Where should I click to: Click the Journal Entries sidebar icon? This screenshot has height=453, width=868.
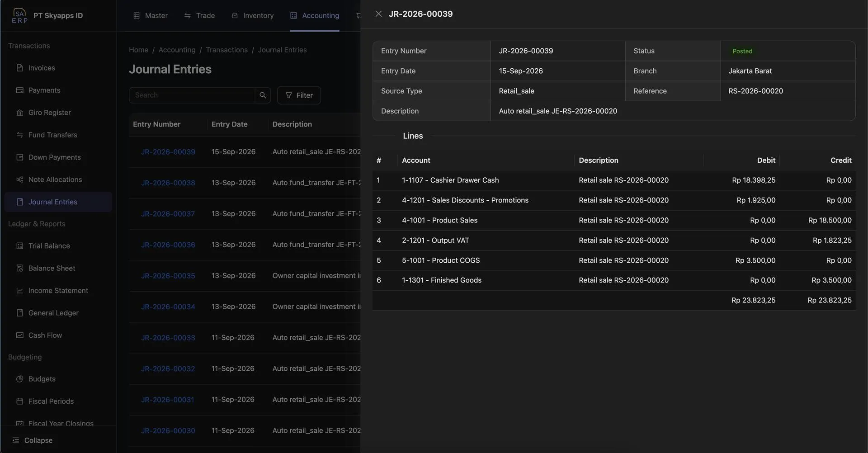tap(19, 202)
